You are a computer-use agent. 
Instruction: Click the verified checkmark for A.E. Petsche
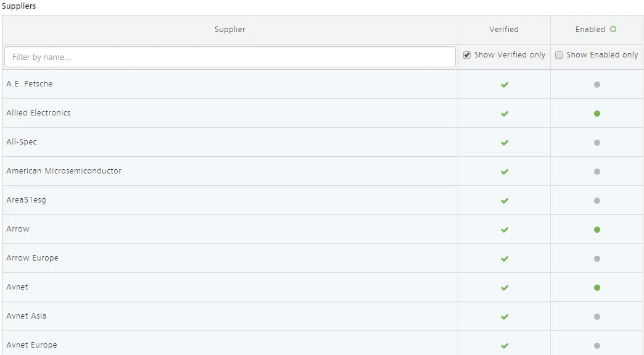(505, 85)
